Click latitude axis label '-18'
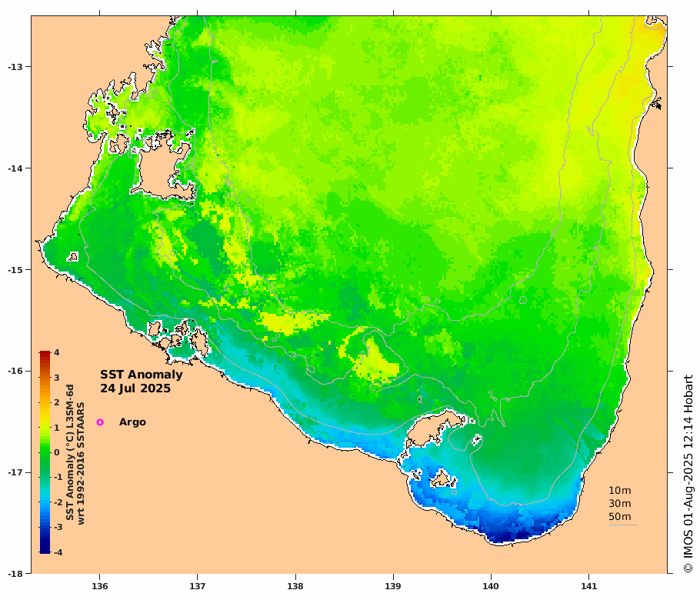 pyautogui.click(x=15, y=574)
